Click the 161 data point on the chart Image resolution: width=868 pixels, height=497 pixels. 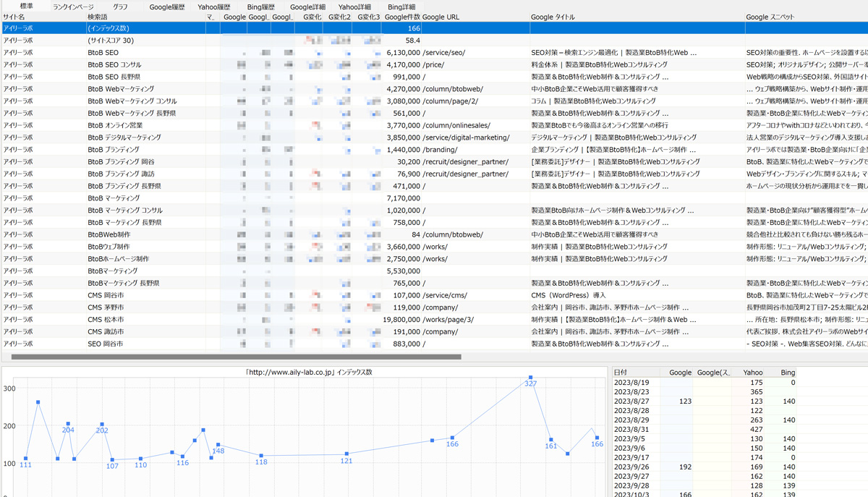pyautogui.click(x=550, y=440)
